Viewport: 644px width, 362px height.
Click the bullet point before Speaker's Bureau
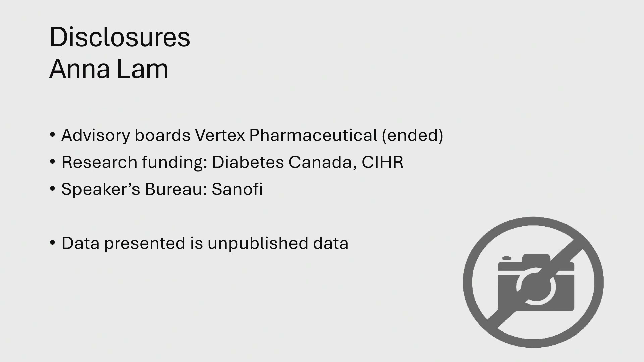pos(52,189)
